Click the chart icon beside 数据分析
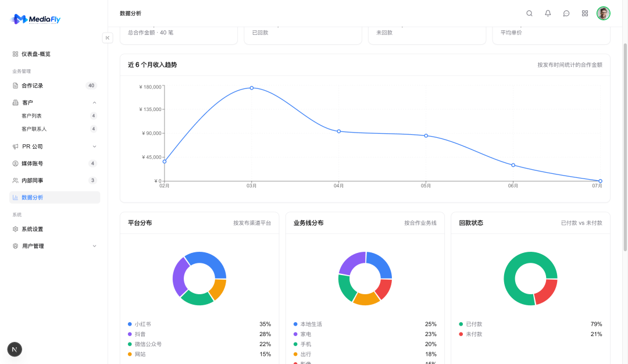Image resolution: width=628 pixels, height=364 pixels. [15, 198]
